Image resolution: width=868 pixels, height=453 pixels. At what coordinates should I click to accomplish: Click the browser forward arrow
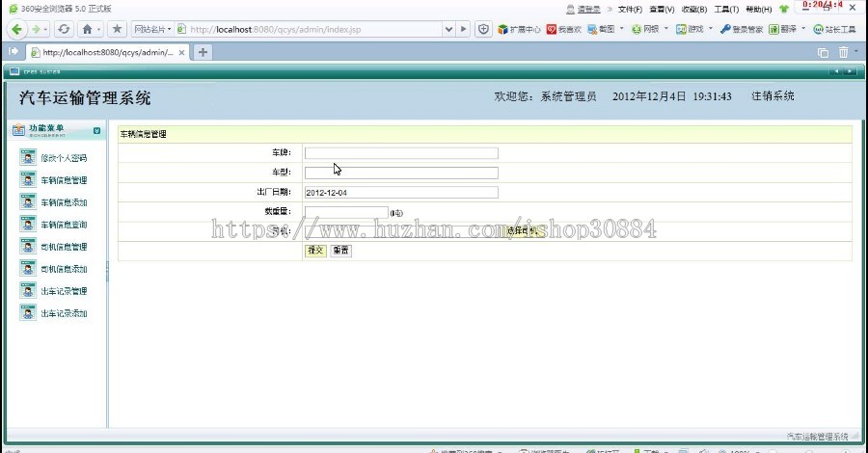(x=36, y=29)
